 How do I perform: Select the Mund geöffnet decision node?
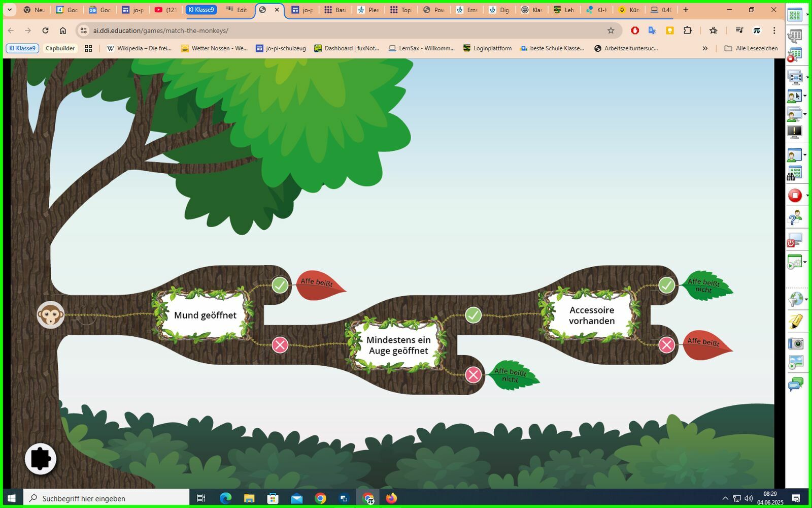click(x=205, y=315)
